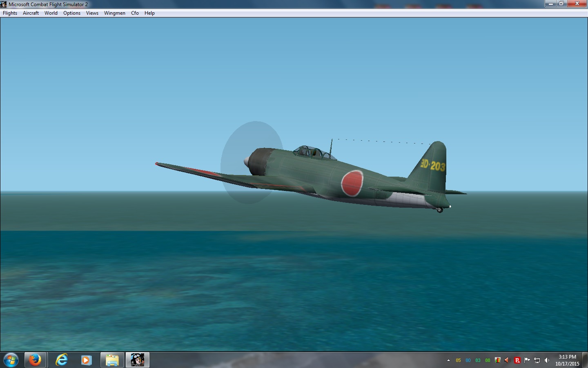Click the taskbar clock showing 3:13 PM
This screenshot has width=588, height=368.
tap(567, 360)
